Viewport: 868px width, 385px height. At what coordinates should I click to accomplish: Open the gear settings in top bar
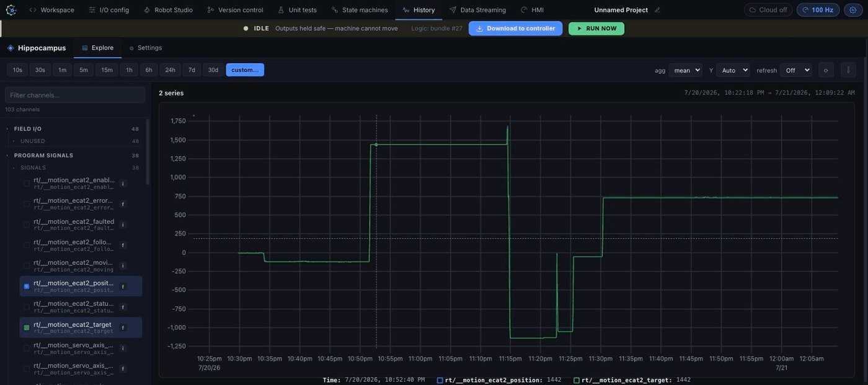click(x=853, y=10)
